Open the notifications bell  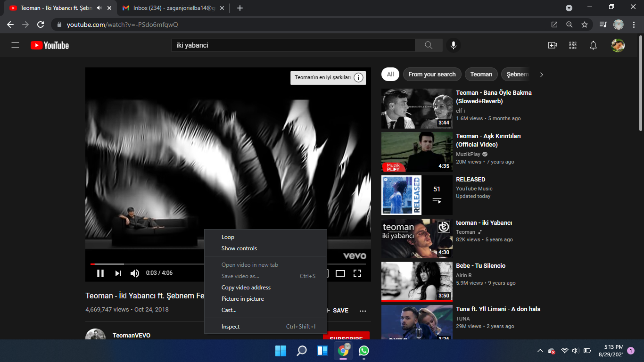tap(594, 45)
